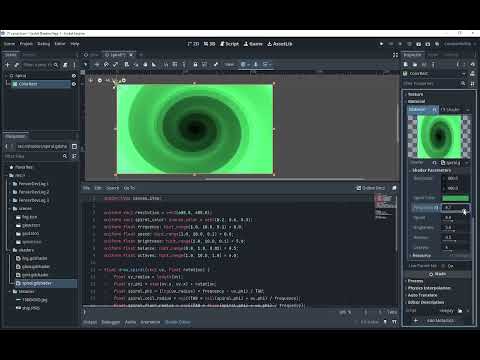Open the shader editor Edit menu

point(98,188)
